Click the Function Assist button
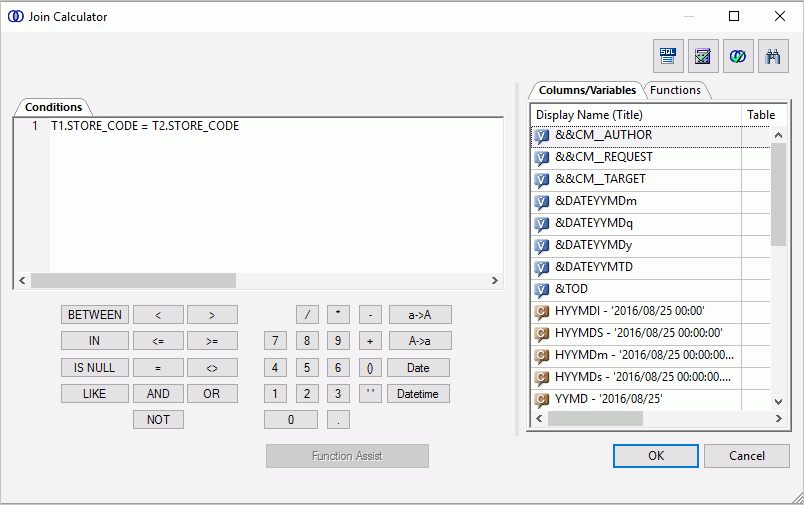This screenshot has height=505, width=804. click(x=347, y=456)
